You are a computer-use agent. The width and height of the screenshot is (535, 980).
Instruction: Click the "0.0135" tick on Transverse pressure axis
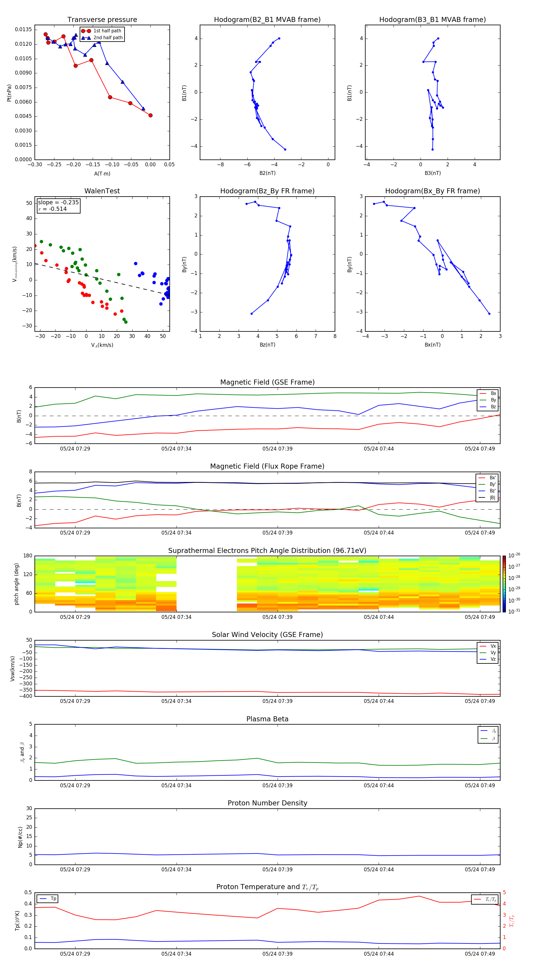23,30
